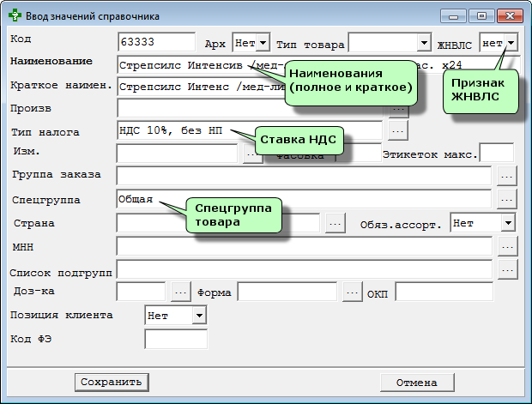Minimize the Ввод значений справочника window
Viewport: 532px width, 404px height.
pyautogui.click(x=454, y=16)
